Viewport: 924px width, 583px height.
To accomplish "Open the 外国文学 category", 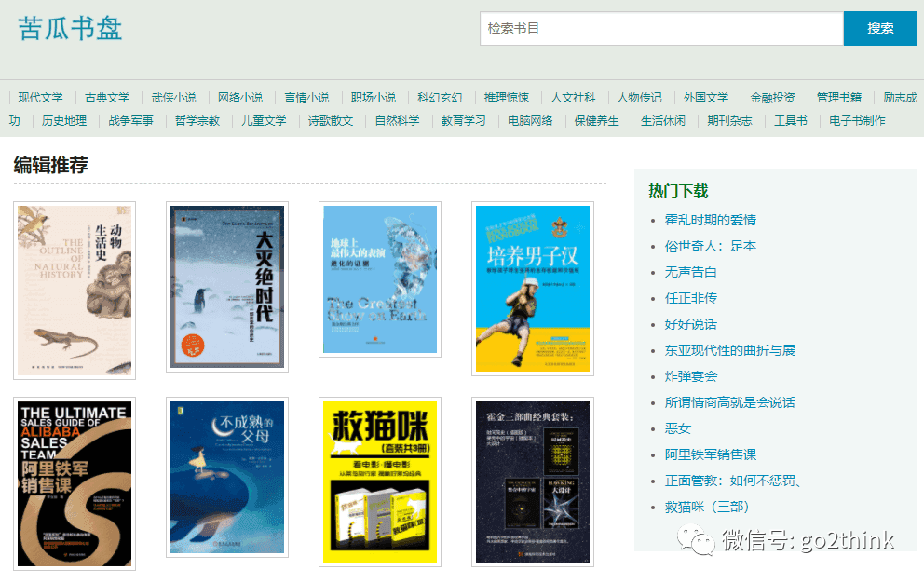I will [707, 97].
